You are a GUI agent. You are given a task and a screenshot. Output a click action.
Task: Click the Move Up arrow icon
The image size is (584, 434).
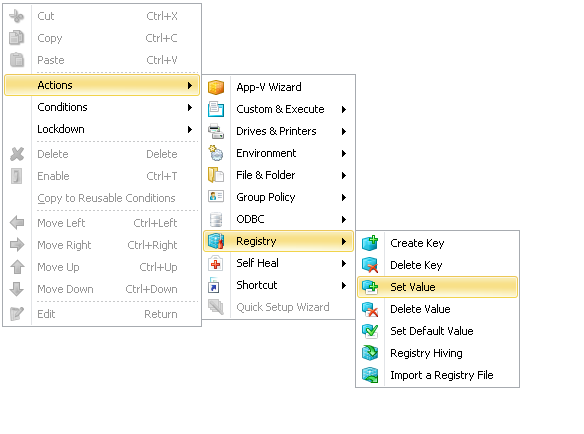pos(17,267)
